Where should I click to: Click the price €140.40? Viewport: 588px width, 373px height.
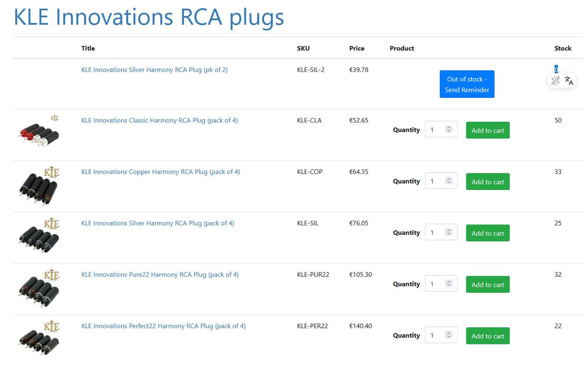[x=361, y=326]
